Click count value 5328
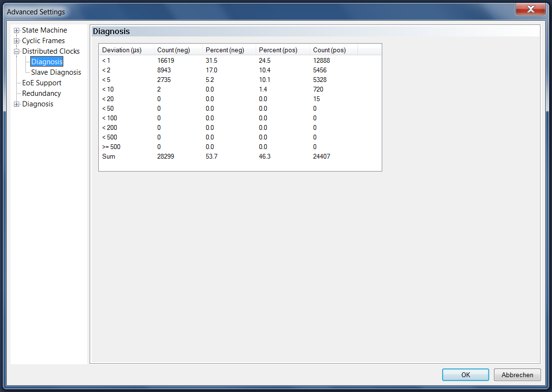The height and width of the screenshot is (392, 552). 320,80
